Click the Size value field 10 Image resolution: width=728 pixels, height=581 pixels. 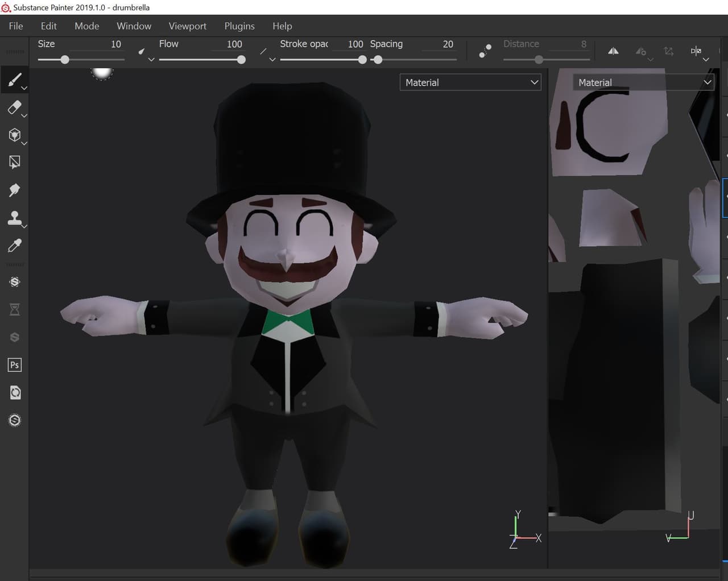(x=115, y=44)
